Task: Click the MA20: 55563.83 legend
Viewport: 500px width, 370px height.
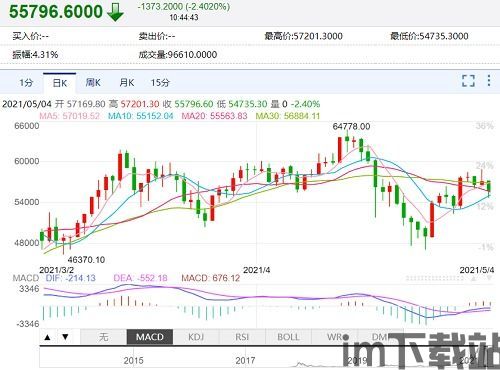Action: coord(214,116)
